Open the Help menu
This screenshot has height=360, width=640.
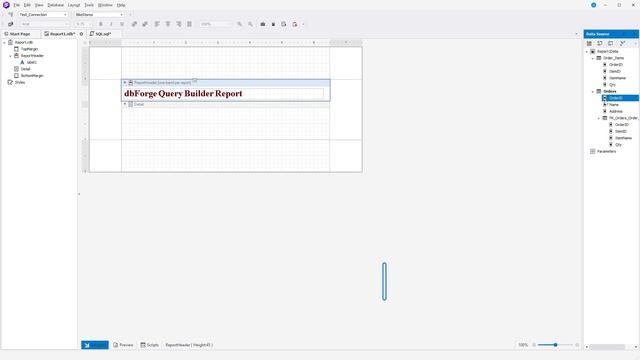coord(121,5)
